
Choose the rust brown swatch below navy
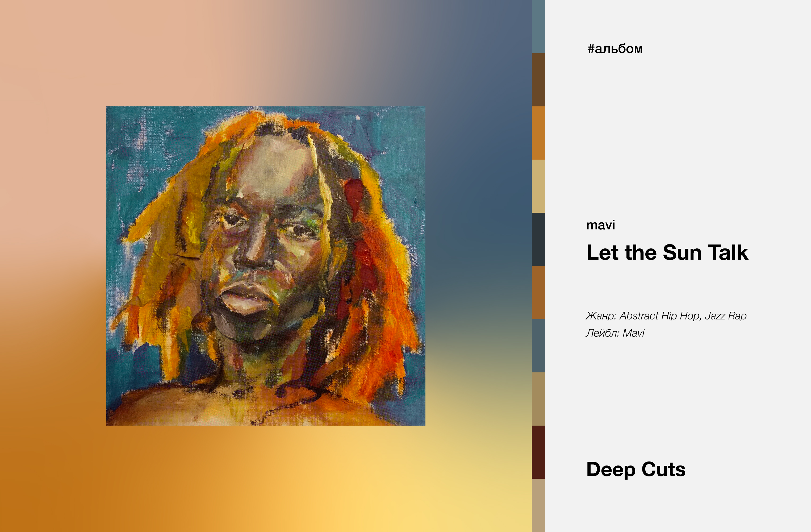(538, 292)
